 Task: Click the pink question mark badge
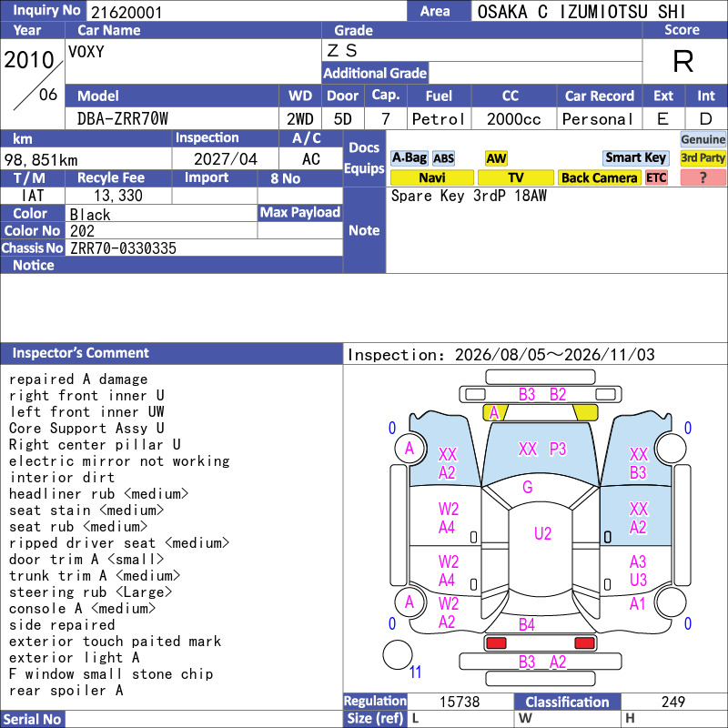coord(703,177)
